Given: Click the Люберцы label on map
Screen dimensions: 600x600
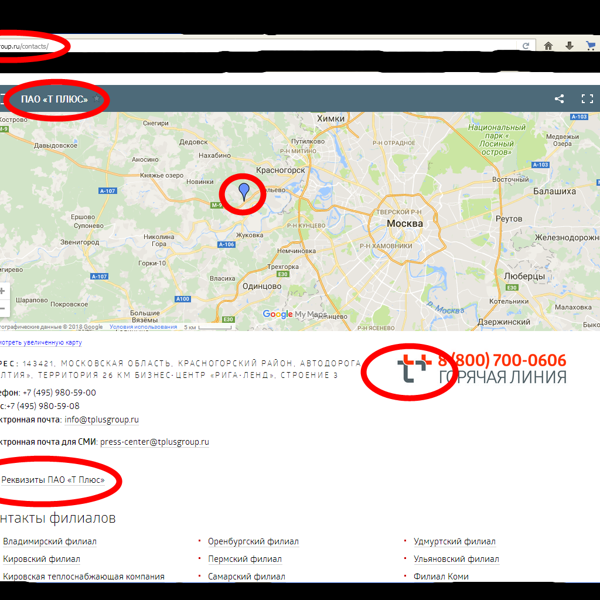Looking at the screenshot, I should point(524,276).
